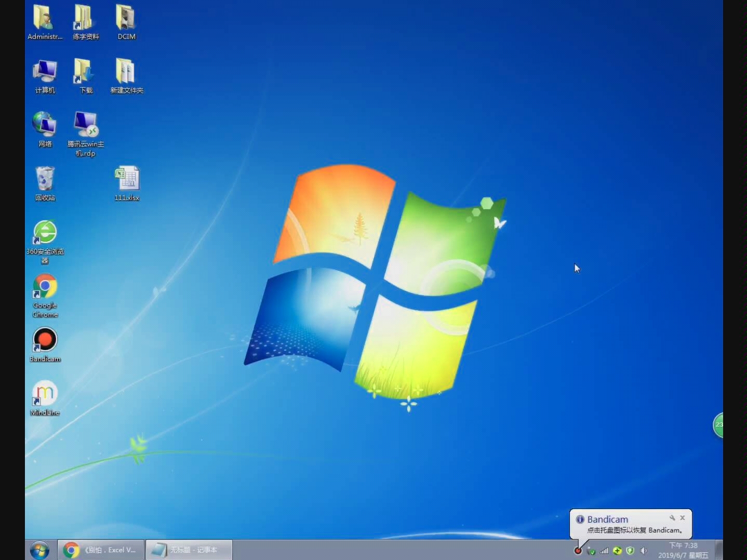Image resolution: width=747 pixels, height=560 pixels.
Task: Select the 新建文件夹 folder icon
Action: tap(126, 76)
